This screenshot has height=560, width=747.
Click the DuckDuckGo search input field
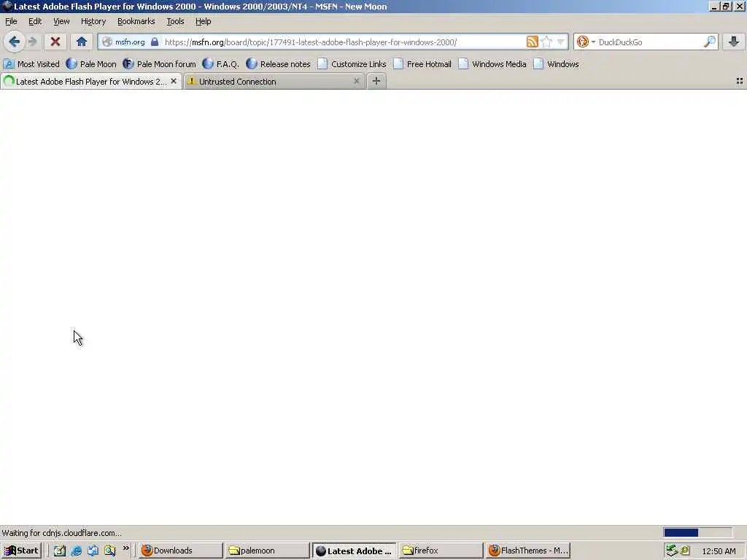(649, 42)
